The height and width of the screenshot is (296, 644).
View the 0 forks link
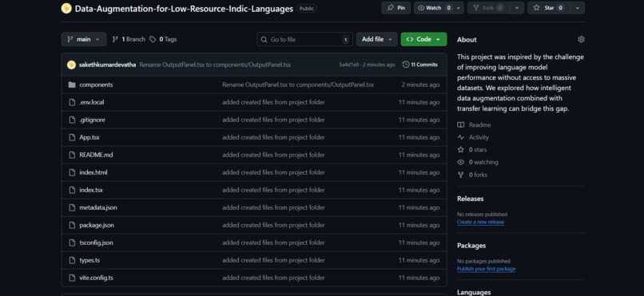click(472, 175)
